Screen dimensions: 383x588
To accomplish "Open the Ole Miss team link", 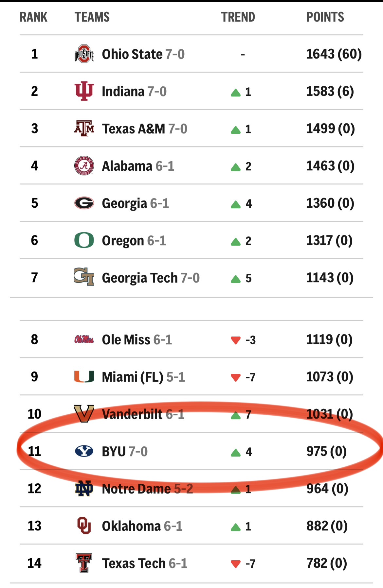I will pos(126,340).
